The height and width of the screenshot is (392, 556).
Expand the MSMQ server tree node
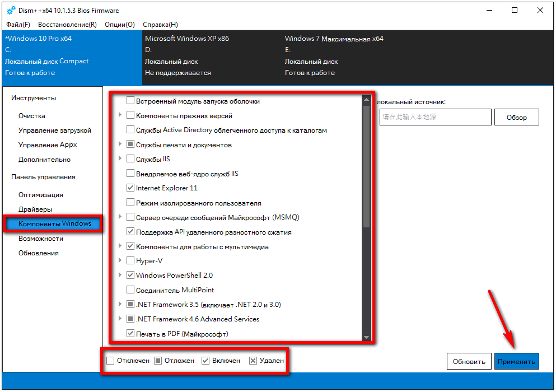click(x=120, y=216)
